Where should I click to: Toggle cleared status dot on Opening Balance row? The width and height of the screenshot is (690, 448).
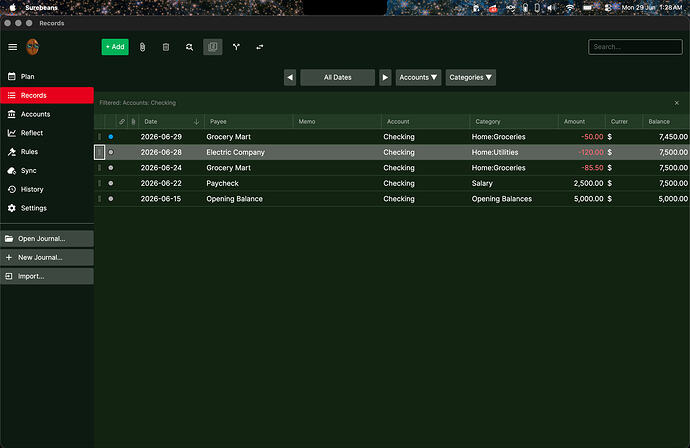[111, 199]
